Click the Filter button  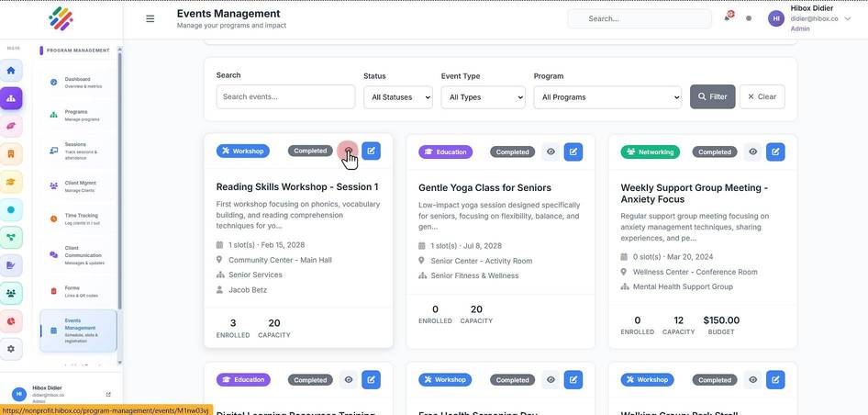click(x=712, y=96)
